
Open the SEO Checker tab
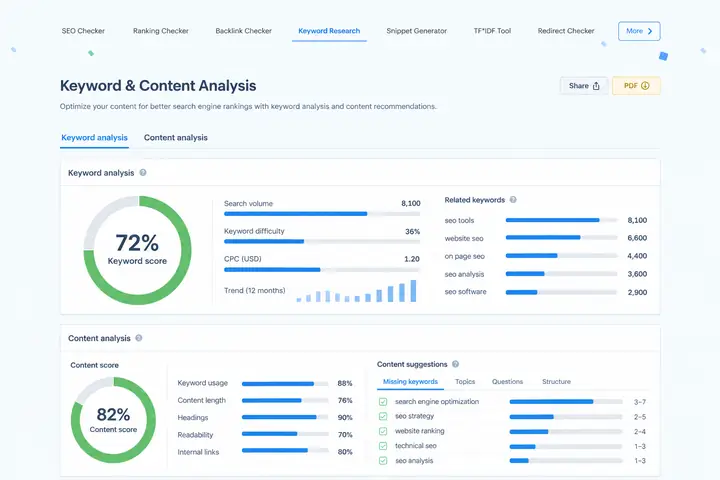pyautogui.click(x=83, y=31)
